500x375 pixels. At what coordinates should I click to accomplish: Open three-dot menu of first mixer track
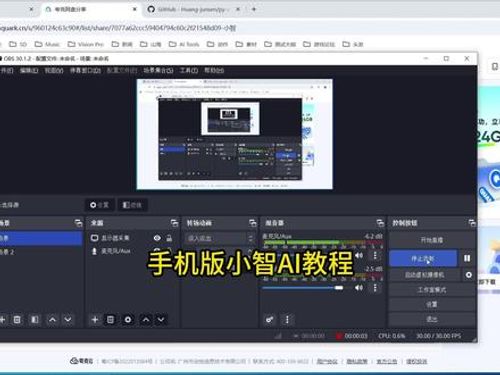(x=375, y=256)
